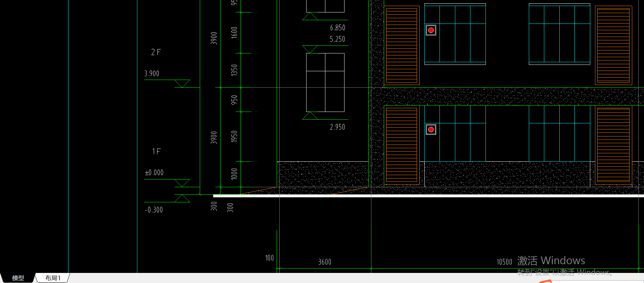Switch to the 模型 tab
The image size is (644, 283).
point(18,278)
